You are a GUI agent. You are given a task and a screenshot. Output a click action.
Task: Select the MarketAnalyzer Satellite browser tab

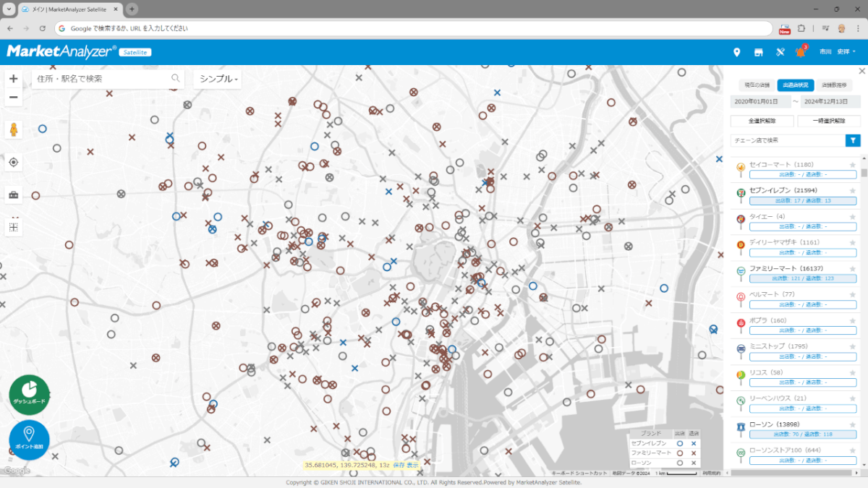pos(69,9)
